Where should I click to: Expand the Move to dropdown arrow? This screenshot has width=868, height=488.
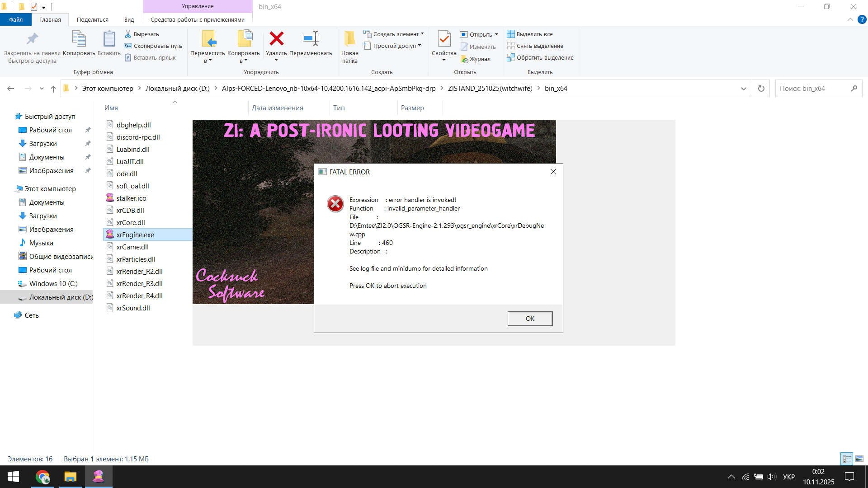210,61
